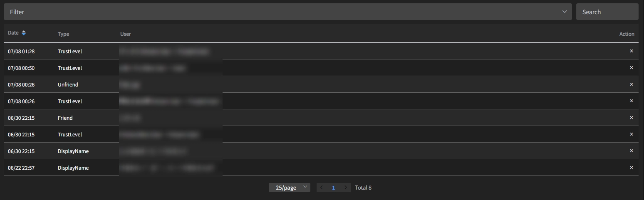Go to next page arrow
The height and width of the screenshot is (200, 644).
pos(346,188)
